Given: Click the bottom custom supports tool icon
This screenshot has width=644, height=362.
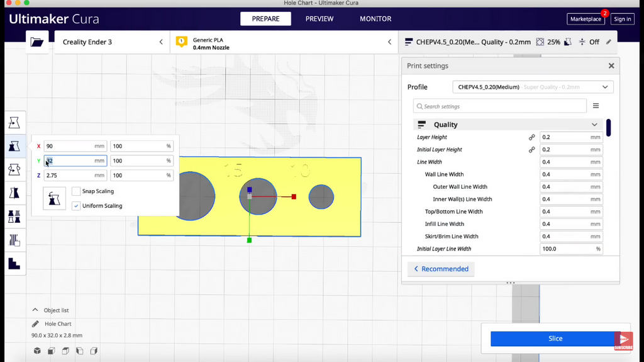Looking at the screenshot, I should pyautogui.click(x=14, y=264).
